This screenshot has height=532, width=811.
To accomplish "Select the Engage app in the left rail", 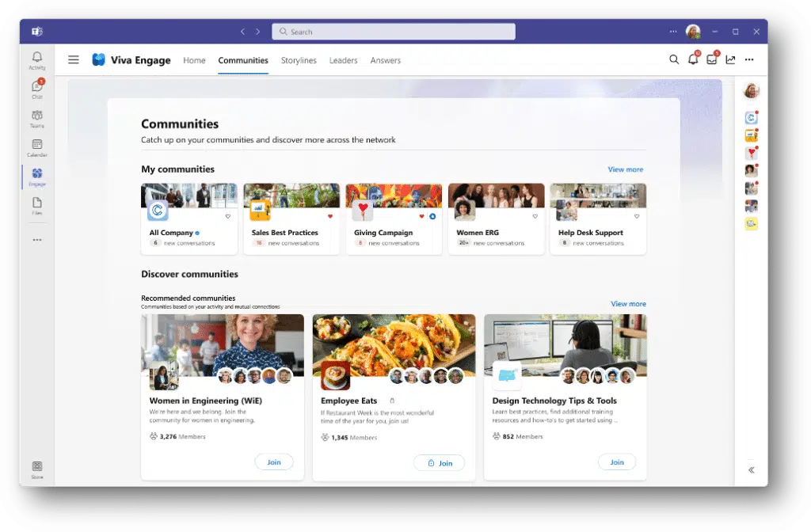I will coord(37,177).
